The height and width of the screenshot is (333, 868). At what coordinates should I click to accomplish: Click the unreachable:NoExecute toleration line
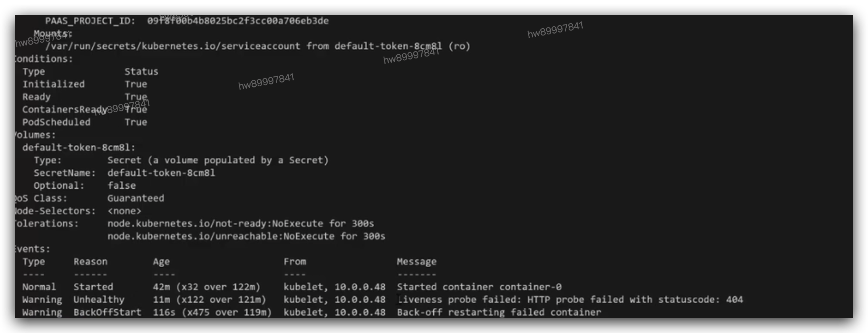point(246,236)
